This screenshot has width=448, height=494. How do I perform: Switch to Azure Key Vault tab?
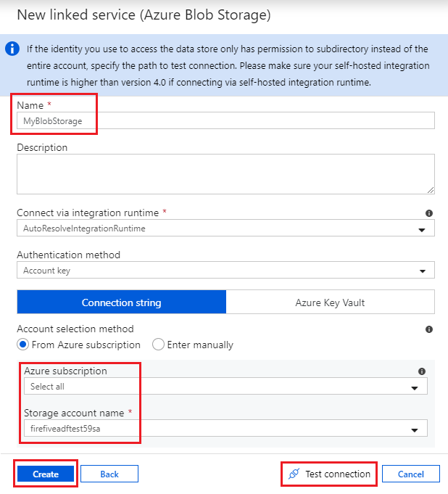pyautogui.click(x=330, y=302)
